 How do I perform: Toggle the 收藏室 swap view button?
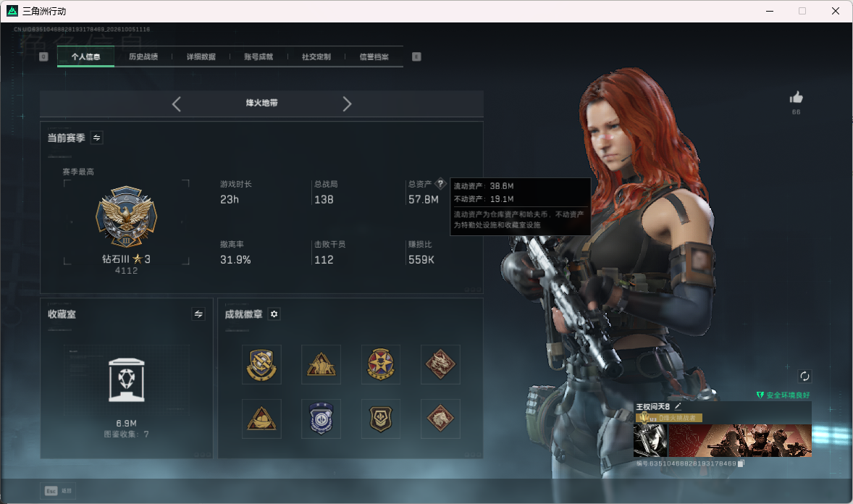coord(198,314)
